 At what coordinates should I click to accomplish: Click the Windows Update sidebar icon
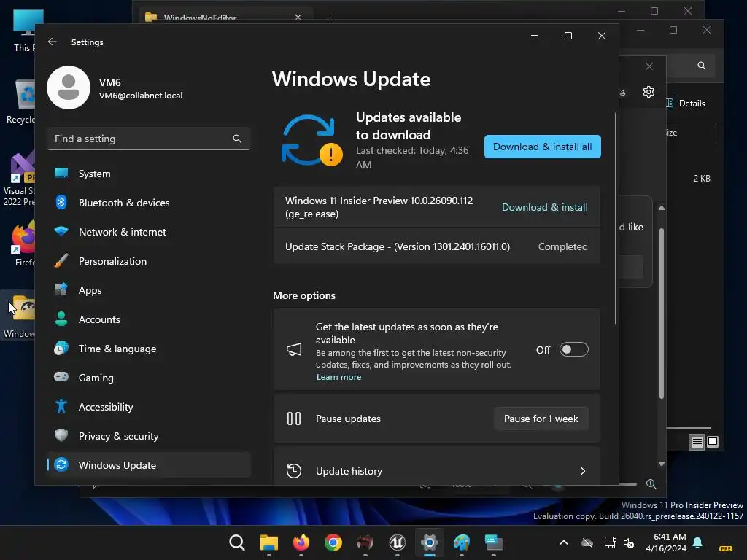(61, 464)
